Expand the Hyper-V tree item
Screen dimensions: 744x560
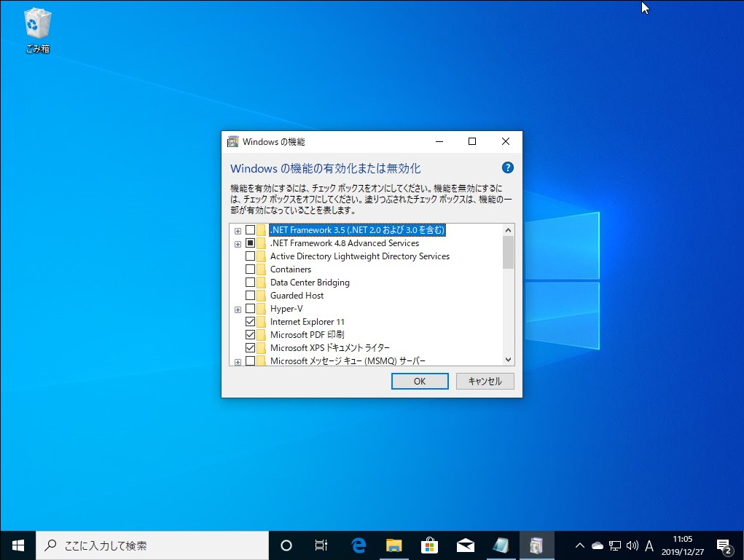[237, 309]
